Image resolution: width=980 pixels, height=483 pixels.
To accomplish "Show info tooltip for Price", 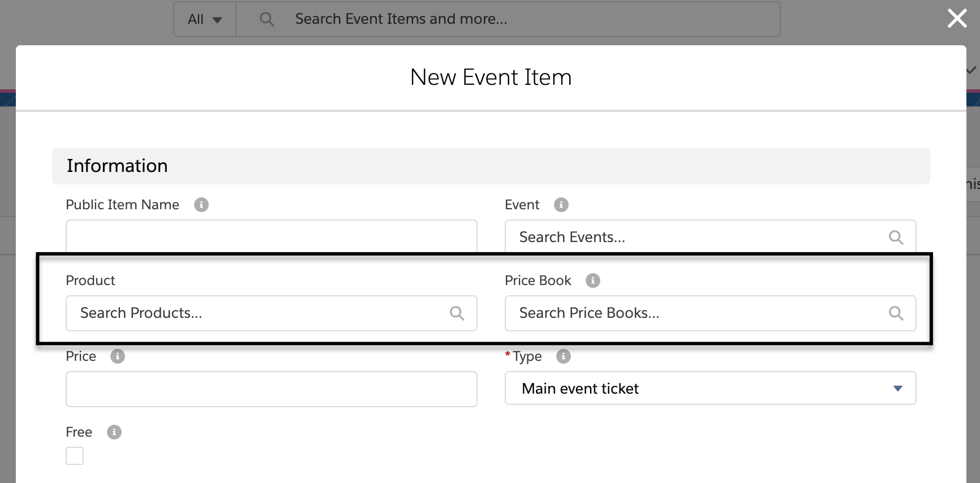I will 118,356.
